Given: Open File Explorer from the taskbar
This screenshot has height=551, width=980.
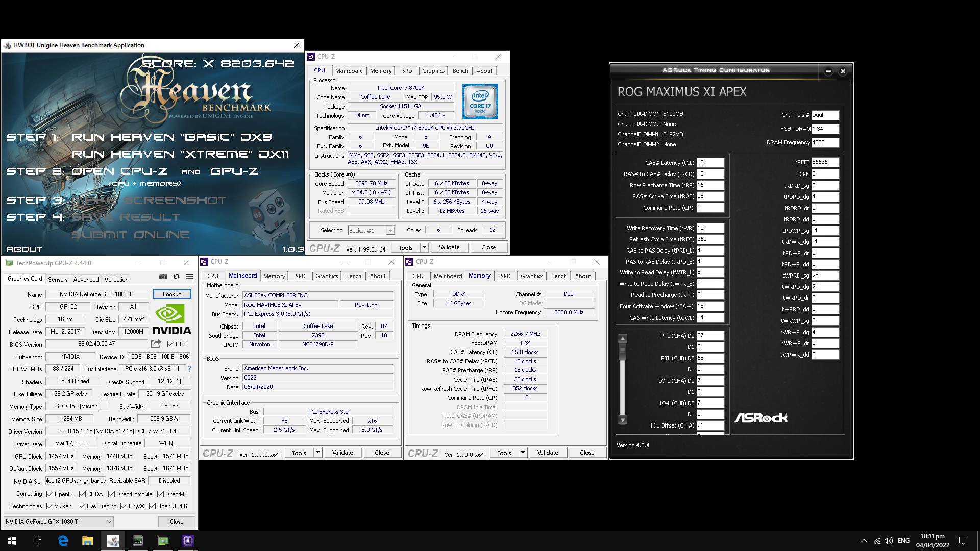Looking at the screenshot, I should click(x=88, y=541).
